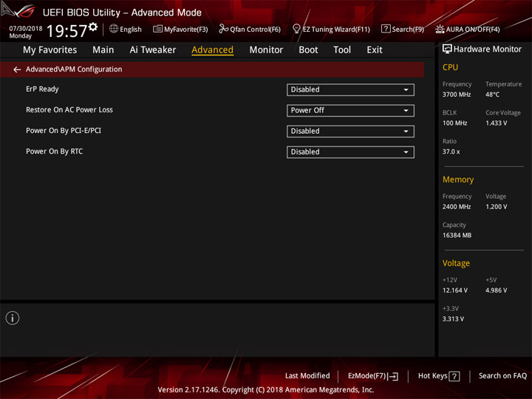Click Memory frequency 2400 MHz value
This screenshot has width=532, height=399.
point(457,207)
